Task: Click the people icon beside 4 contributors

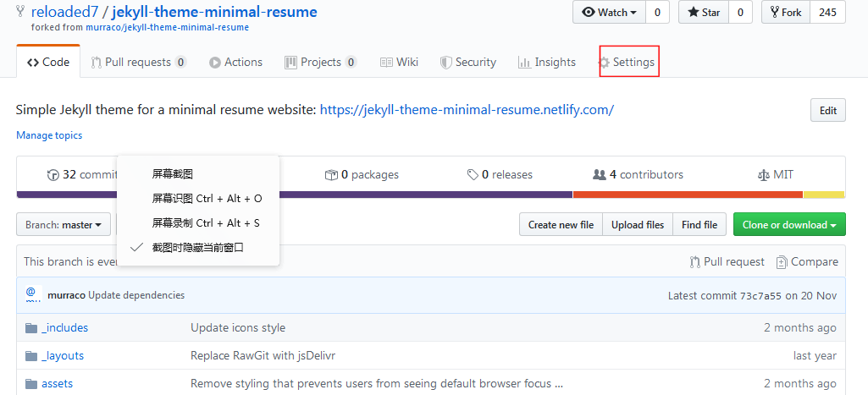Action: pyautogui.click(x=600, y=175)
